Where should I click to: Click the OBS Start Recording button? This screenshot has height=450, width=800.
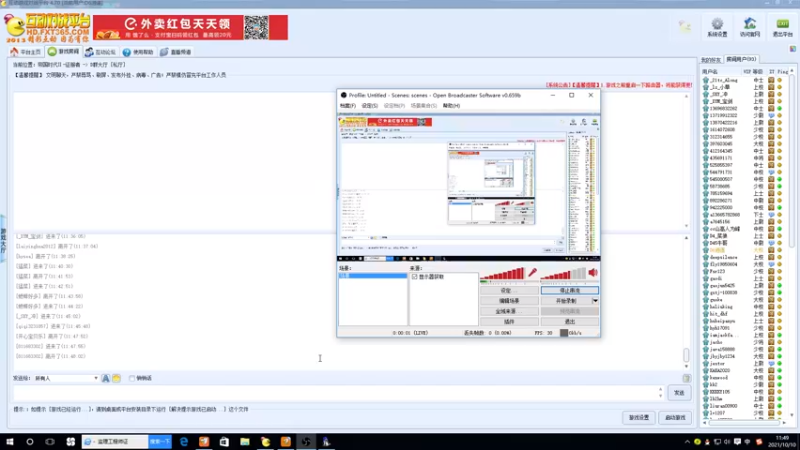(x=566, y=301)
